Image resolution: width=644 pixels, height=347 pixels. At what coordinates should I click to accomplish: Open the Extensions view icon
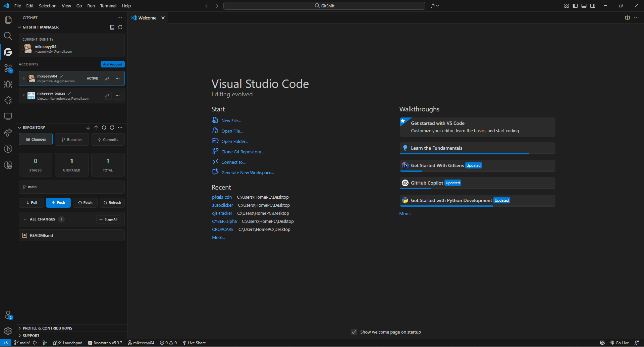(x=8, y=100)
